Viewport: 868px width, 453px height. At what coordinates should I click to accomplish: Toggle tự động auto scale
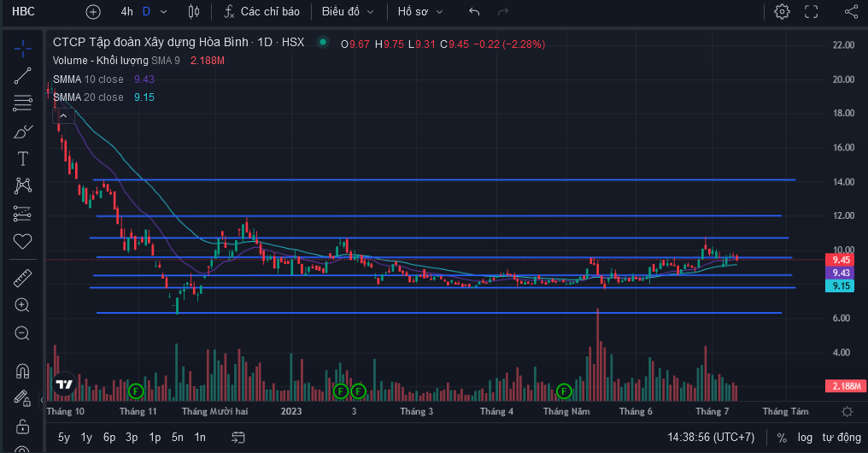(842, 438)
